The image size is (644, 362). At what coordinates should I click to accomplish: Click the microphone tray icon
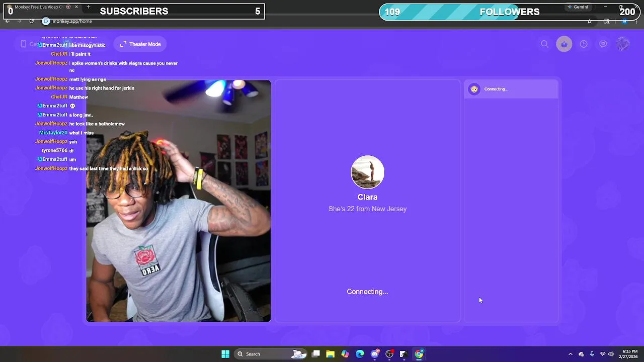point(592,354)
